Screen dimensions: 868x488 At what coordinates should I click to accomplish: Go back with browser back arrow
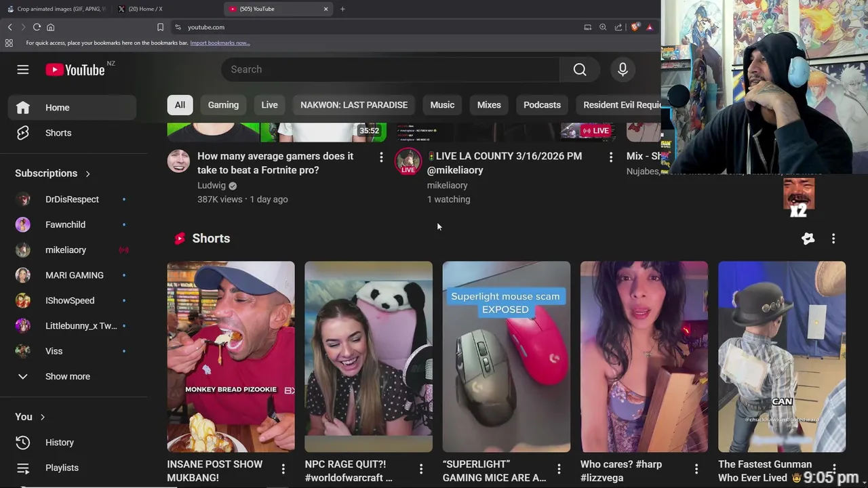[9, 27]
